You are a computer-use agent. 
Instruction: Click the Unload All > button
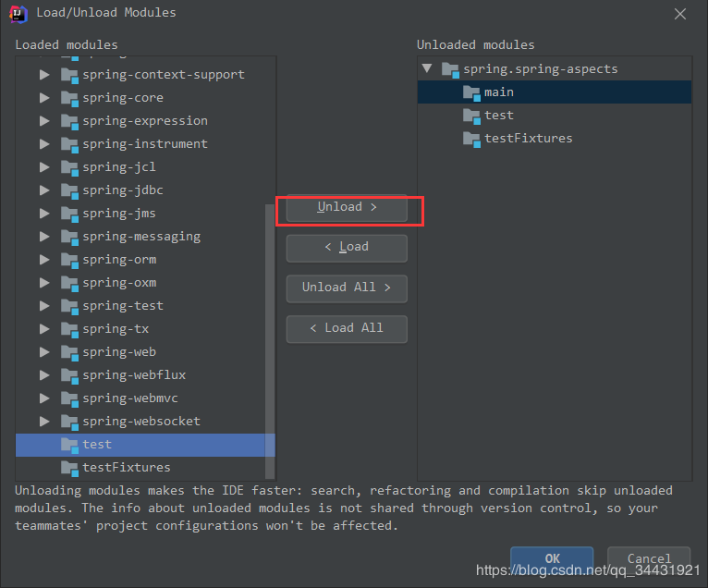point(347,288)
